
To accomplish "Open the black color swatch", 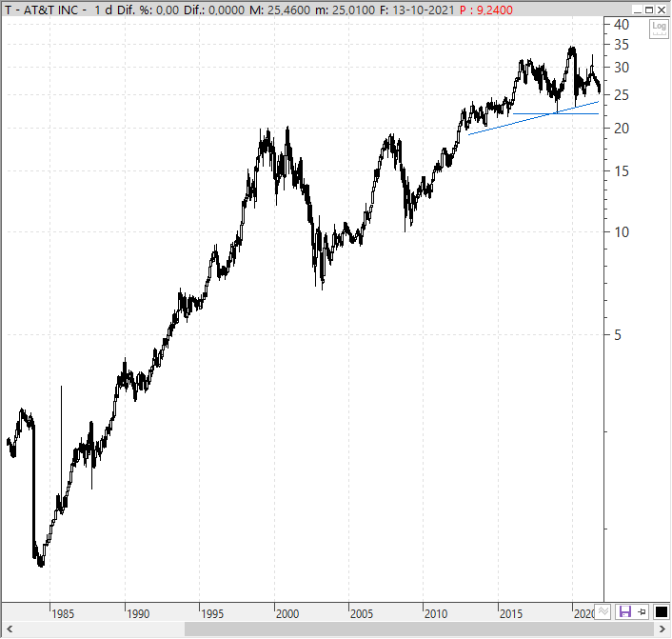I will pyautogui.click(x=661, y=611).
